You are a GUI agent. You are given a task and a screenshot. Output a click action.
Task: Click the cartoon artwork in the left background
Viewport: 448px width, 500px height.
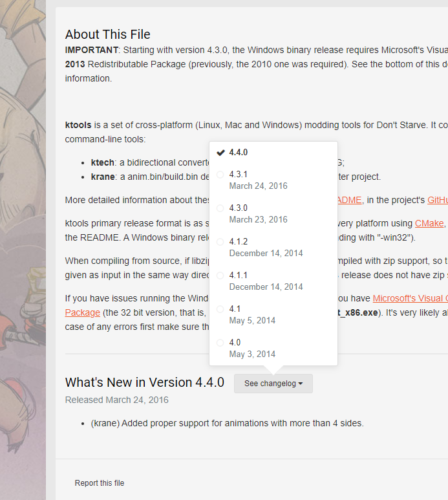pos(23,259)
